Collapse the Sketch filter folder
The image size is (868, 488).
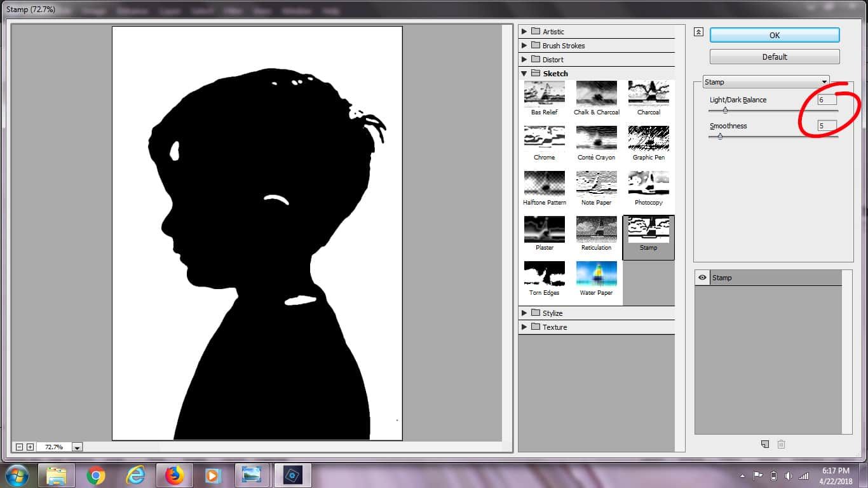pyautogui.click(x=524, y=74)
